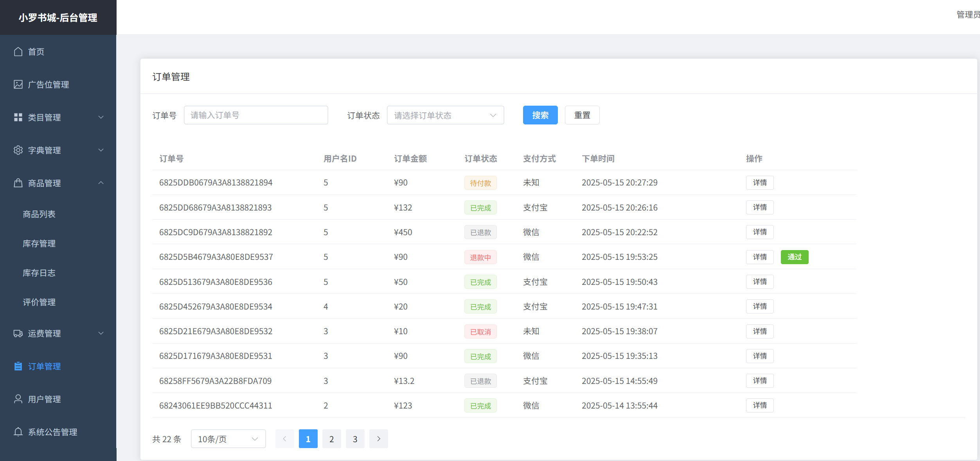Click the blue 搜索 button
Viewport: 980px width, 461px height.
pyautogui.click(x=540, y=115)
